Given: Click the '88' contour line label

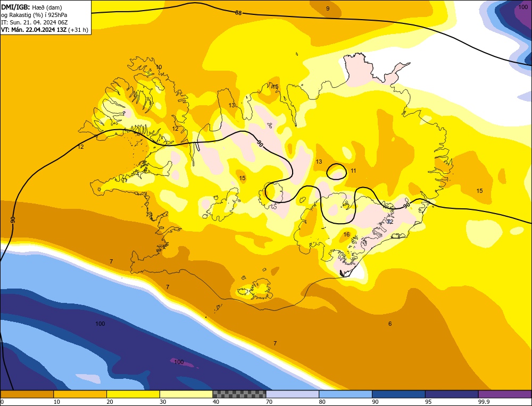Looking at the screenshot, I should 238,13.
